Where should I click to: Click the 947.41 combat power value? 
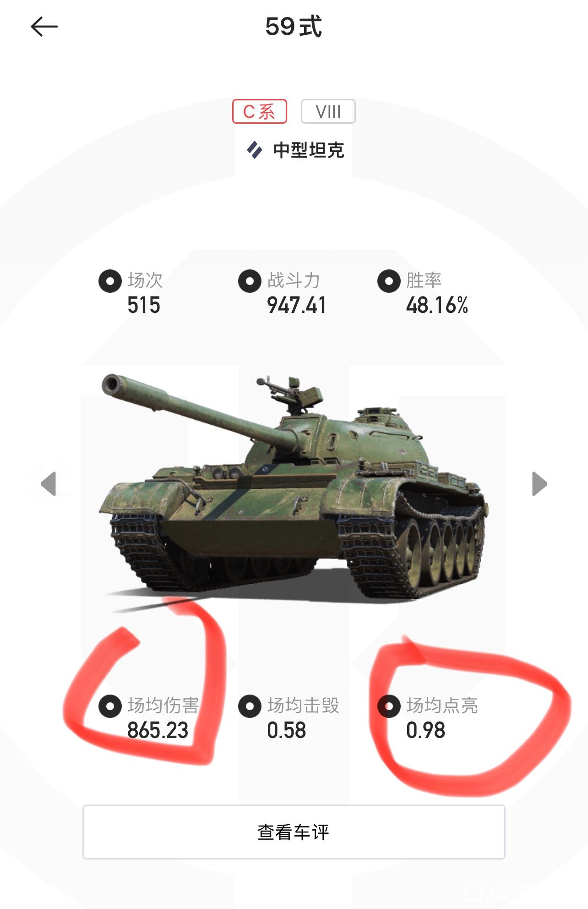click(x=296, y=305)
